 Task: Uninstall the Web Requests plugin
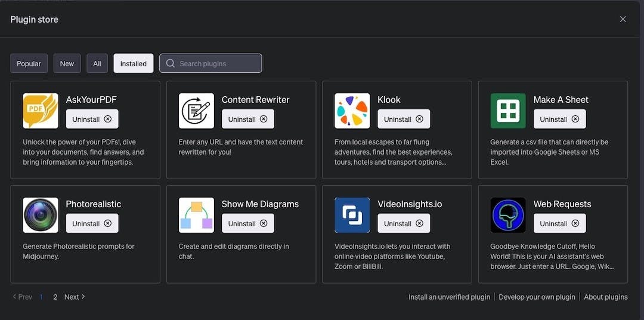pos(560,223)
